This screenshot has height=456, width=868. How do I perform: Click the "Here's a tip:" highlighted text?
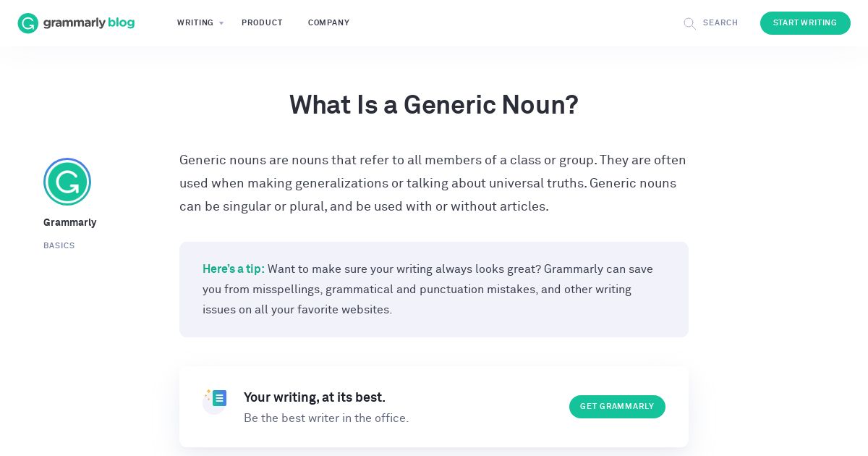pyautogui.click(x=234, y=269)
